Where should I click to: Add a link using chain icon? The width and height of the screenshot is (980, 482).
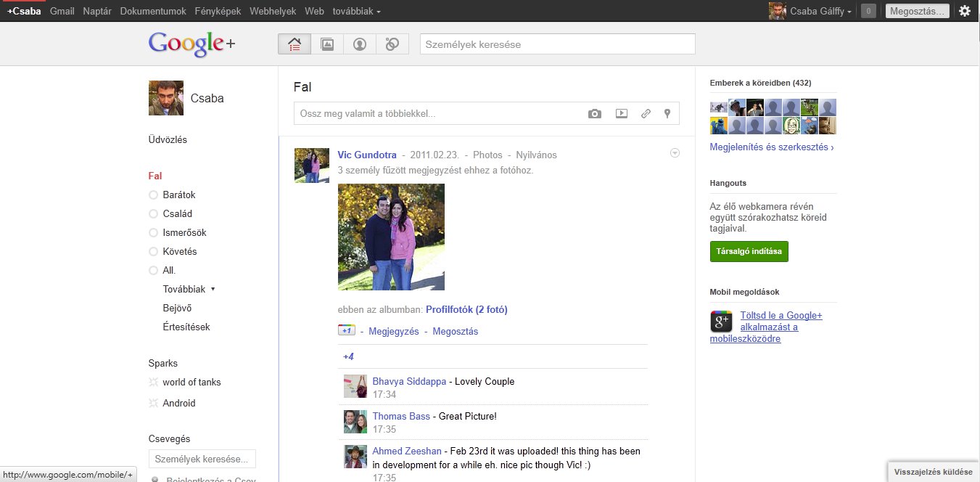[x=646, y=114]
